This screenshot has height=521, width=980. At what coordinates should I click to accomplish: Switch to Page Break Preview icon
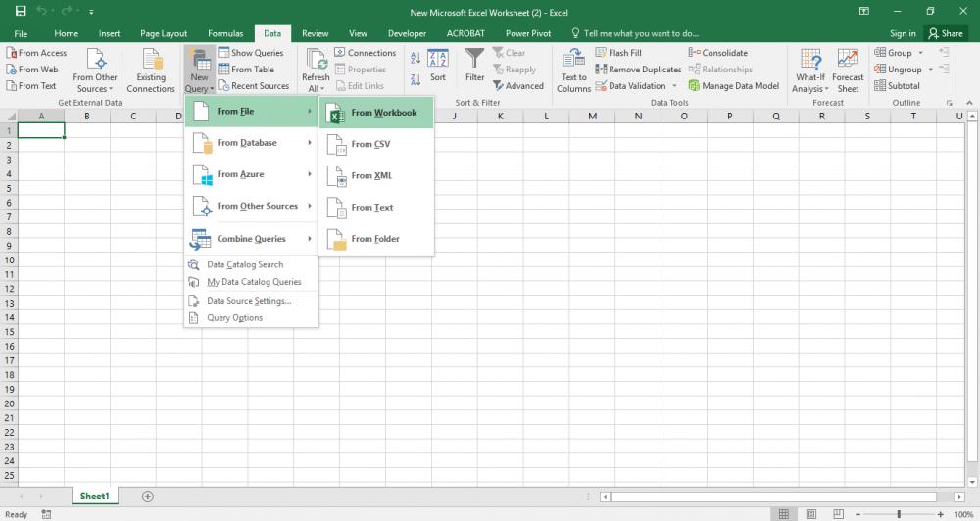tap(838, 514)
